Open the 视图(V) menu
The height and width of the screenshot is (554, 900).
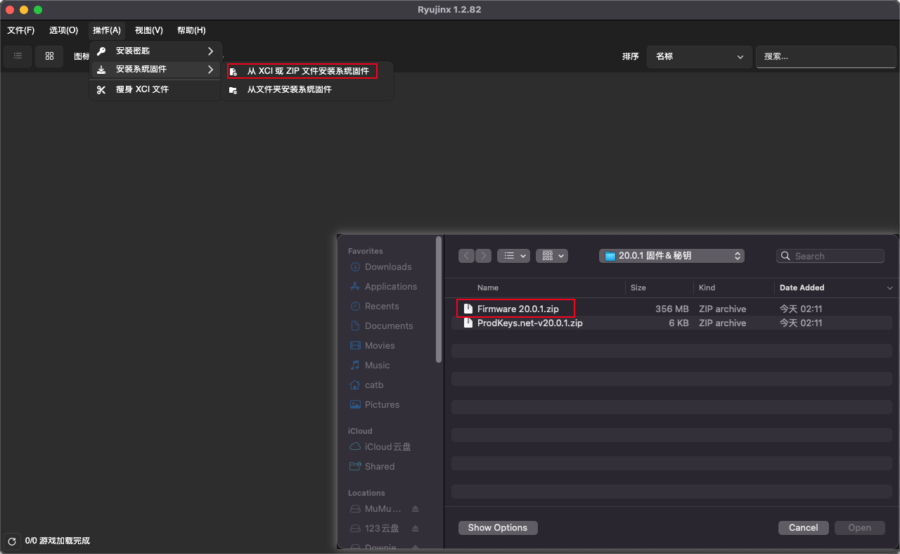(149, 30)
